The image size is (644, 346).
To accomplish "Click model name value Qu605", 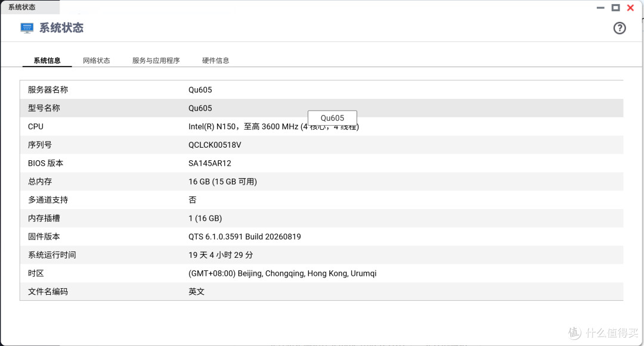I will [x=200, y=108].
